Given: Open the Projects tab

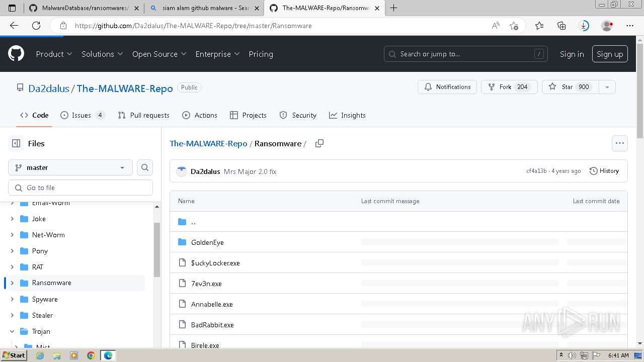Looking at the screenshot, I should 248,115.
